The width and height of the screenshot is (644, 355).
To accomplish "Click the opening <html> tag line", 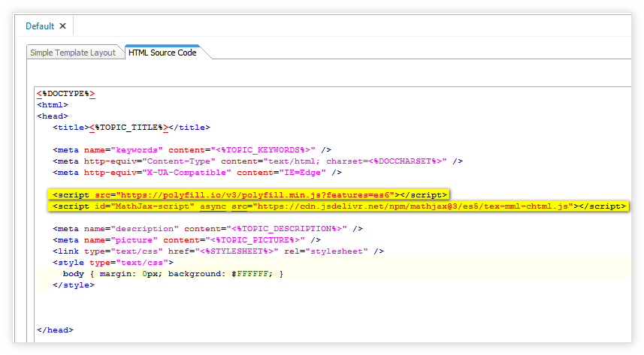I will click(x=53, y=105).
